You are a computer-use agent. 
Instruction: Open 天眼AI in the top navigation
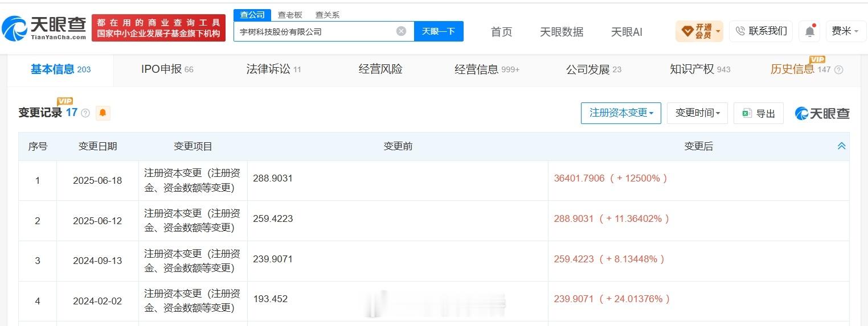coord(627,32)
